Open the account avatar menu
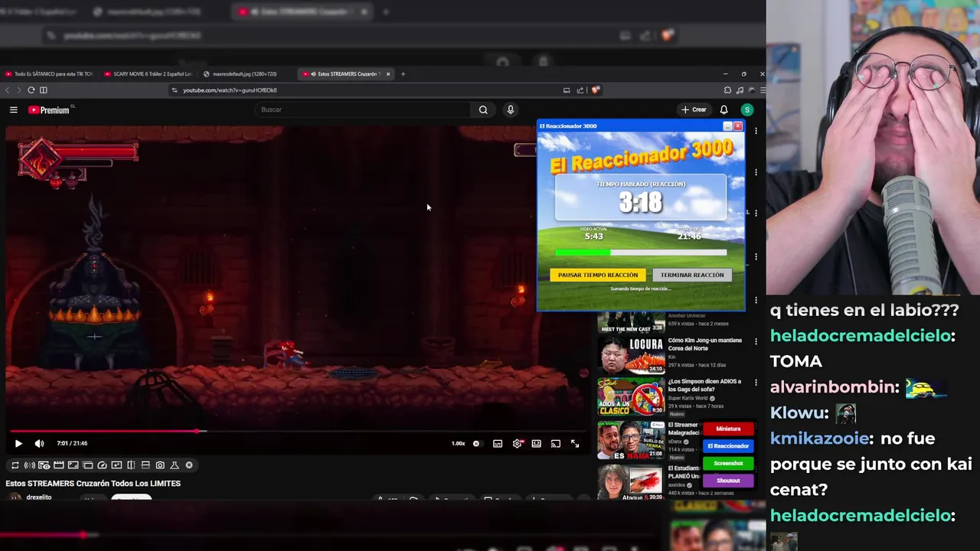The image size is (980, 551). coord(747,109)
